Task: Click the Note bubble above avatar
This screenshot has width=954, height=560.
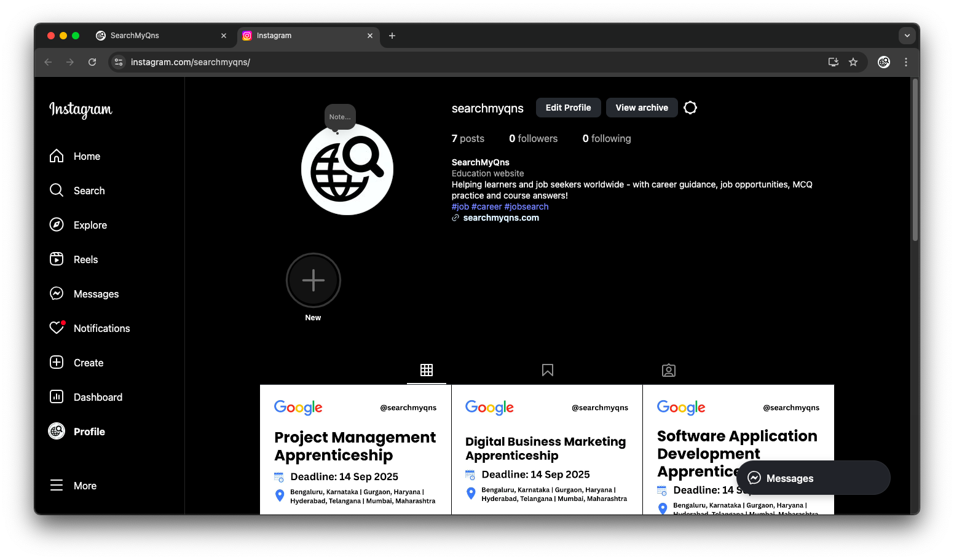Action: [x=340, y=117]
